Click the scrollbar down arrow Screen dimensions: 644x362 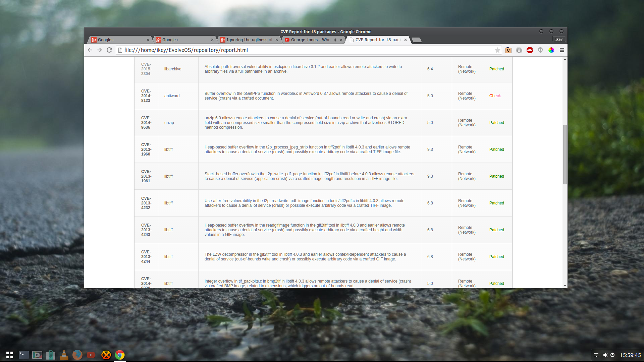click(x=565, y=286)
